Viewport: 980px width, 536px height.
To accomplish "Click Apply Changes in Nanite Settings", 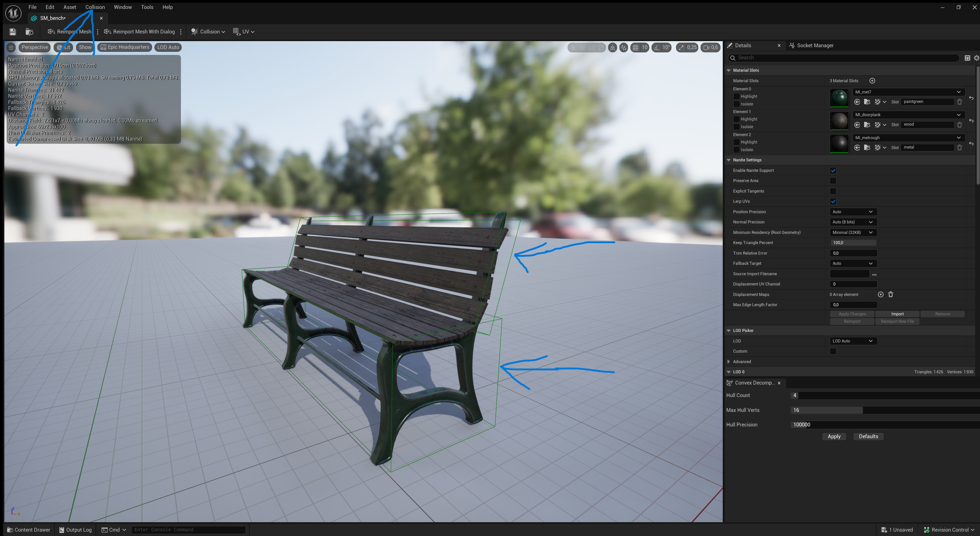I will 852,314.
